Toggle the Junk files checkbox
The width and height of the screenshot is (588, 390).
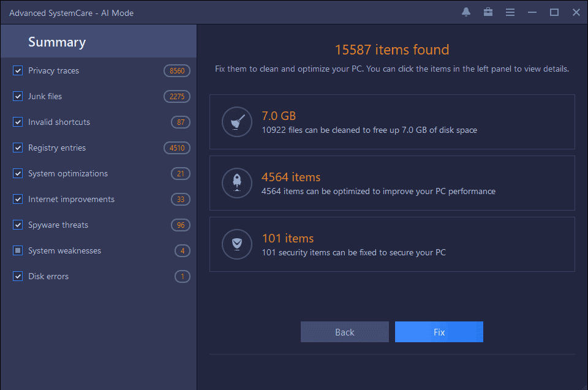(18, 97)
